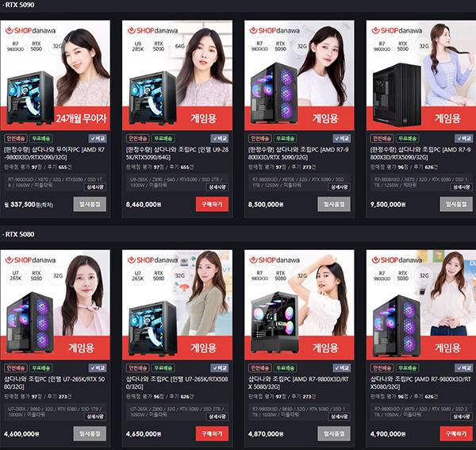
Task: Show 상세사양 details of the 4,870,000원 PC
Action: click(x=339, y=417)
